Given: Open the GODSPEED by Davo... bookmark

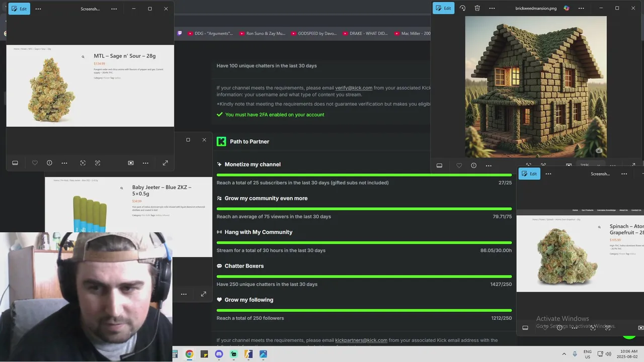Looking at the screenshot, I should (313, 34).
